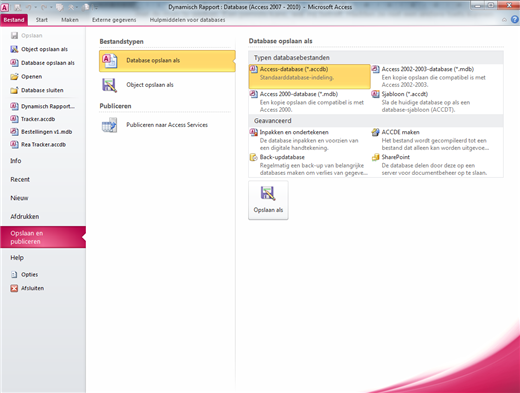Image resolution: width=520 pixels, height=393 pixels.
Task: Select Inpakken en ondertekenen label
Action: pos(294,132)
